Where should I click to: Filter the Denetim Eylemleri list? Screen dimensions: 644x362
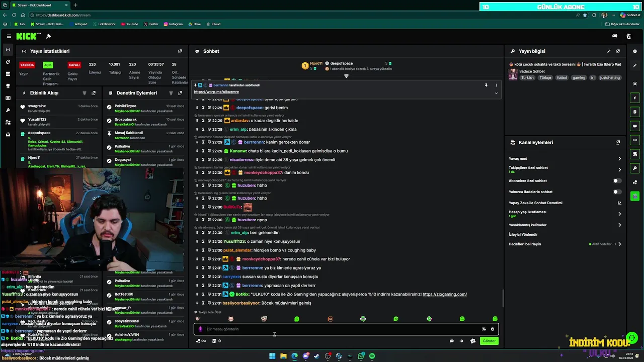[x=171, y=93]
